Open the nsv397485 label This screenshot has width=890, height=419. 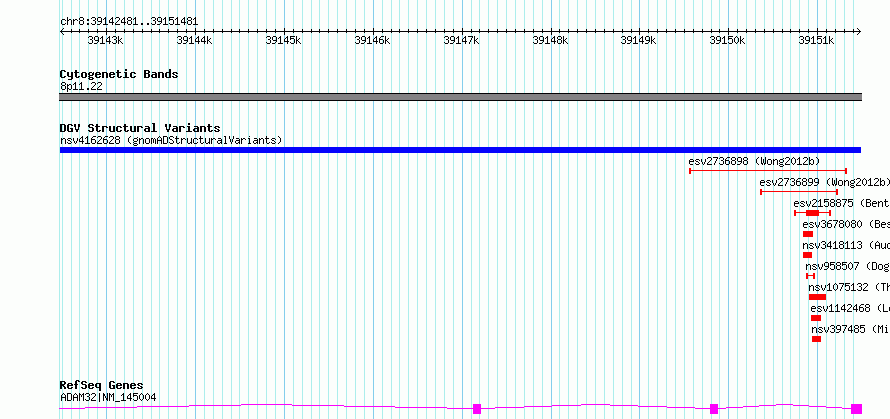click(850, 329)
